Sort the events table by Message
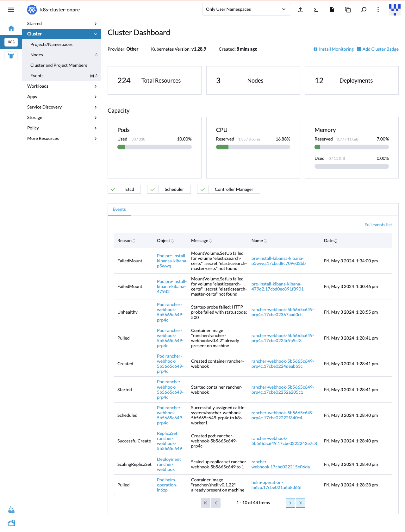This screenshot has height=532, width=405. pyautogui.click(x=202, y=241)
